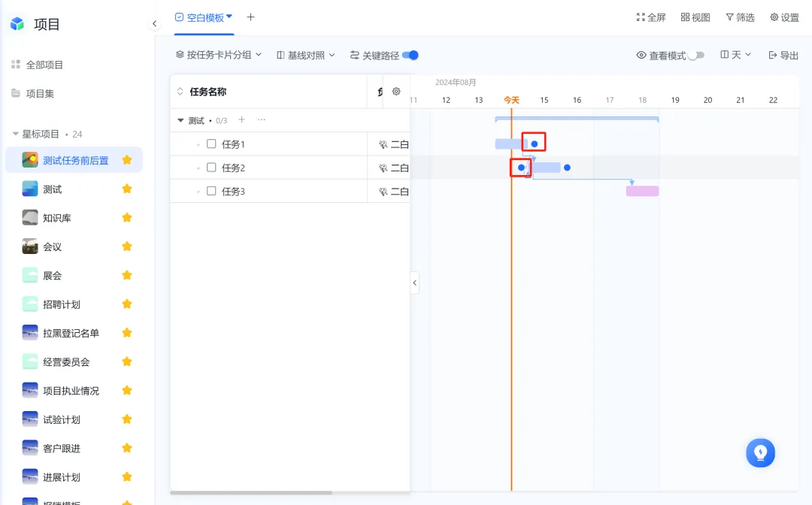Screen dimensions: 812x505
Task: Open 设置 gear in top bar
Action: tap(774, 17)
